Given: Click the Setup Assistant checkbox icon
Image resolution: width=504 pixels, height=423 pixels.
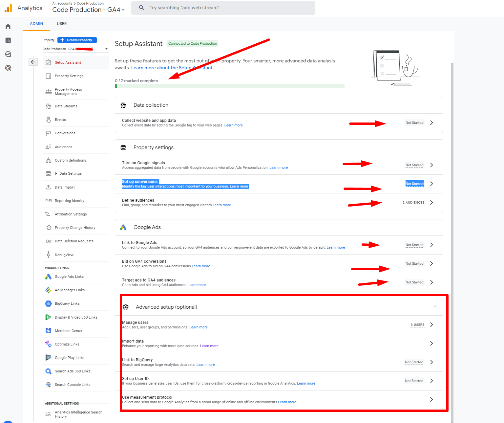Looking at the screenshot, I should tap(48, 62).
